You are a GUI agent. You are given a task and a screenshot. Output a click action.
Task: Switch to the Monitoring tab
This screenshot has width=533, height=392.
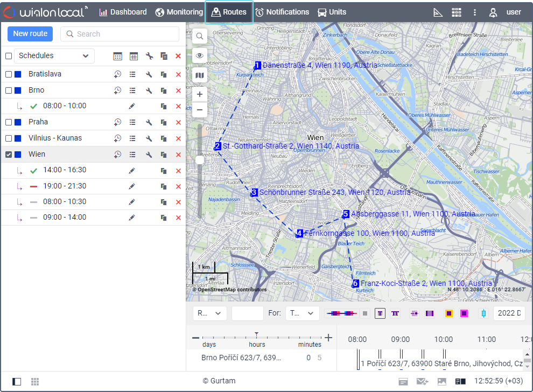pyautogui.click(x=179, y=12)
